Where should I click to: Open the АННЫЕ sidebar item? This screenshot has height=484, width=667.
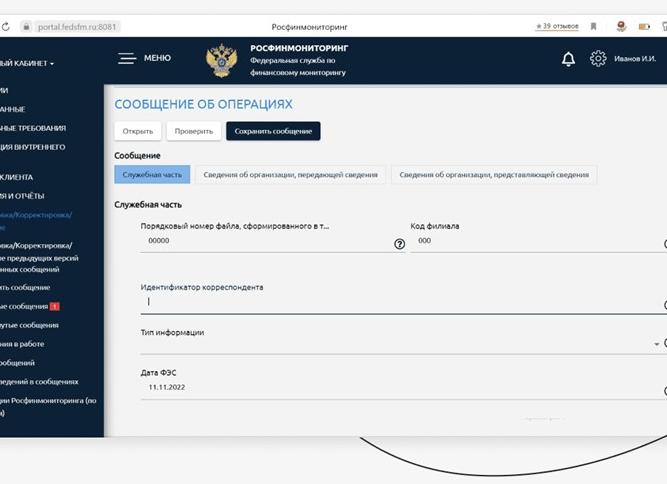[x=13, y=109]
